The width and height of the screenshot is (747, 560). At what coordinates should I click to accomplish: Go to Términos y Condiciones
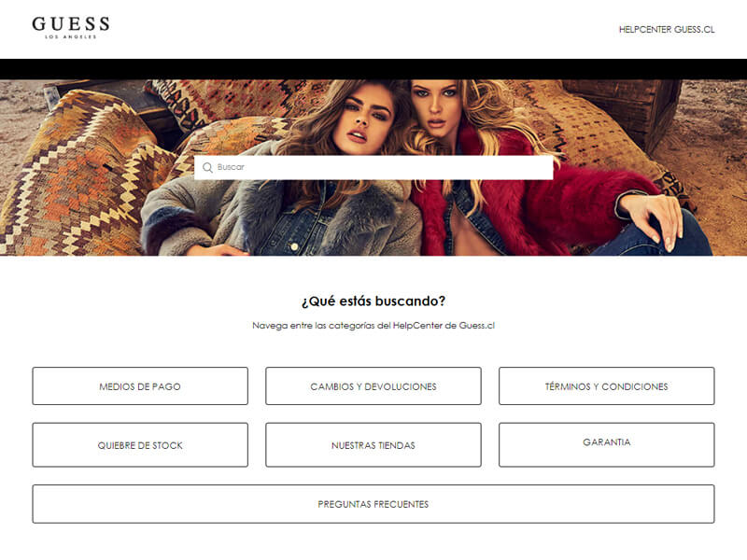pos(606,386)
